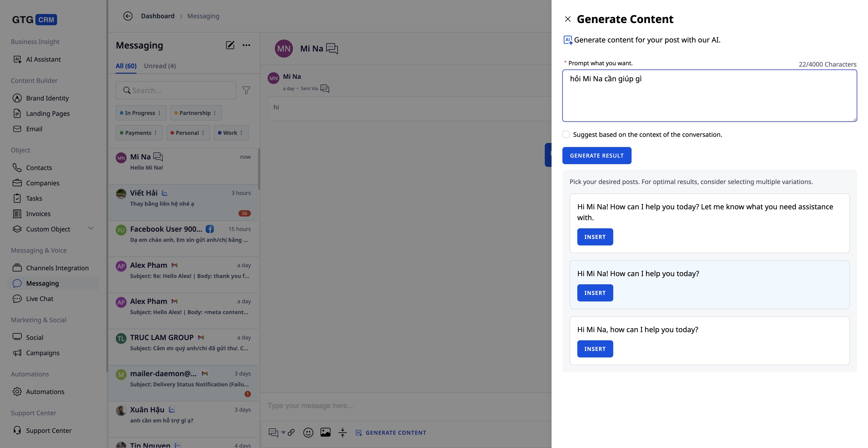Select the All (60) tab
This screenshot has width=868, height=448.
[126, 66]
